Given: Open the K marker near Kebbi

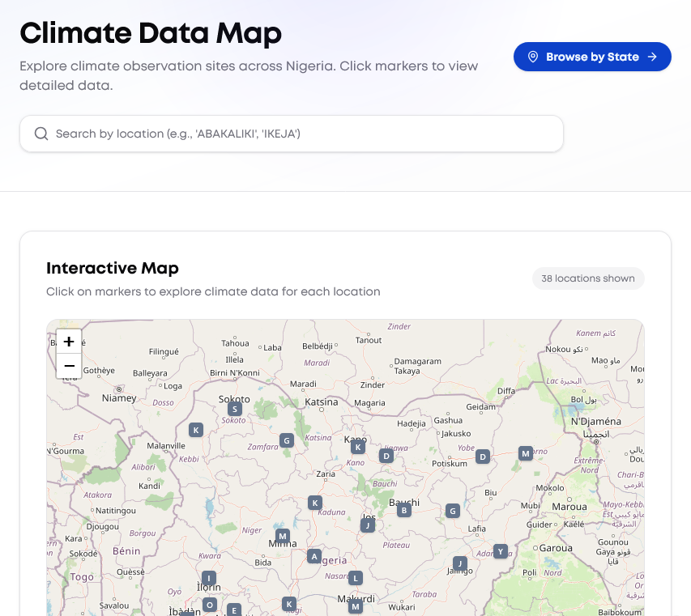Looking at the screenshot, I should click(x=196, y=430).
